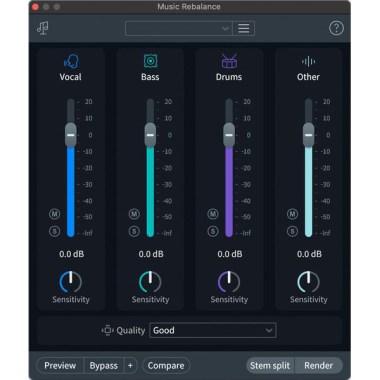This screenshot has height=380, width=380.
Task: Click the Compare button
Action: point(166,366)
